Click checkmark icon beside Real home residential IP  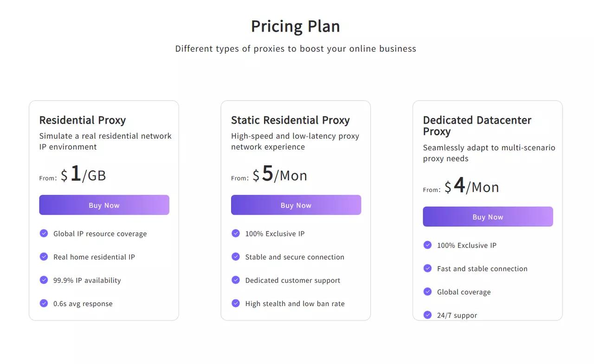coord(44,256)
